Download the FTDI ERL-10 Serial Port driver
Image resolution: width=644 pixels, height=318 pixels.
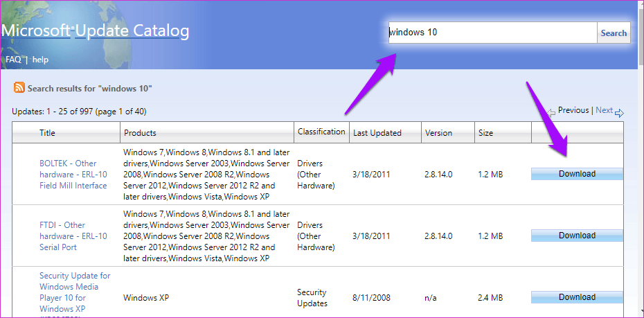click(x=577, y=236)
